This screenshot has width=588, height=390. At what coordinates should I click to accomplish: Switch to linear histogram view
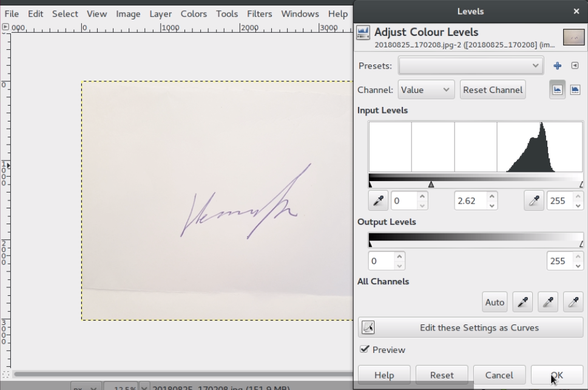pos(557,90)
